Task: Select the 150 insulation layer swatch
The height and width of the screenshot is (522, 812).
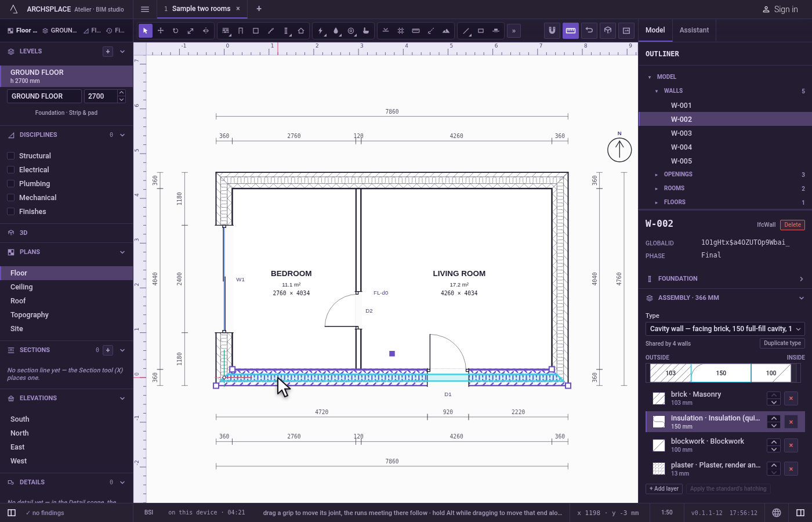Action: point(721,373)
